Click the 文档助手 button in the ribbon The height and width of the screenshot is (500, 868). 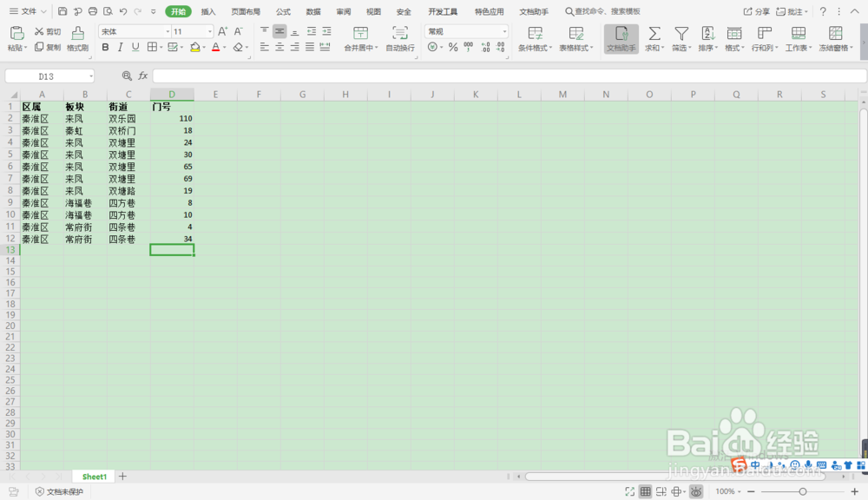(621, 38)
